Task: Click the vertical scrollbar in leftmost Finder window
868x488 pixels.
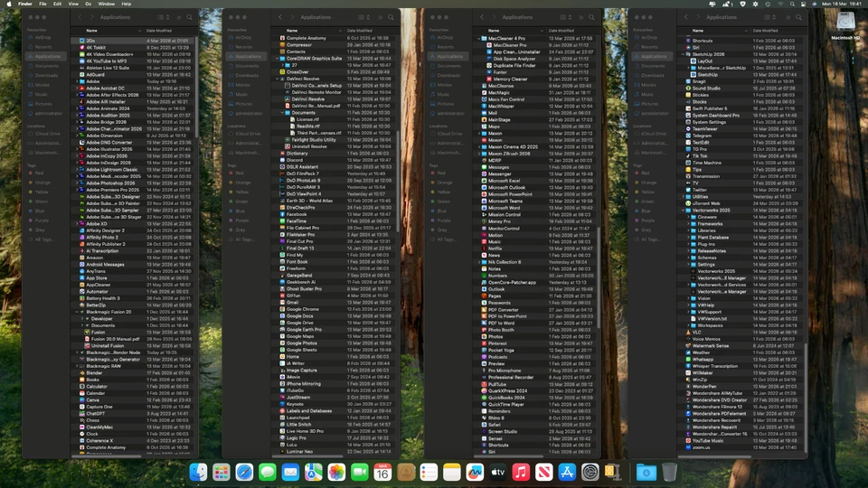Action: pyautogui.click(x=196, y=89)
